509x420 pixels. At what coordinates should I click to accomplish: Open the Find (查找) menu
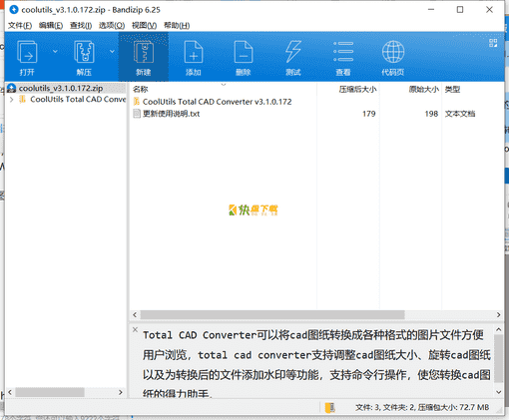click(81, 25)
